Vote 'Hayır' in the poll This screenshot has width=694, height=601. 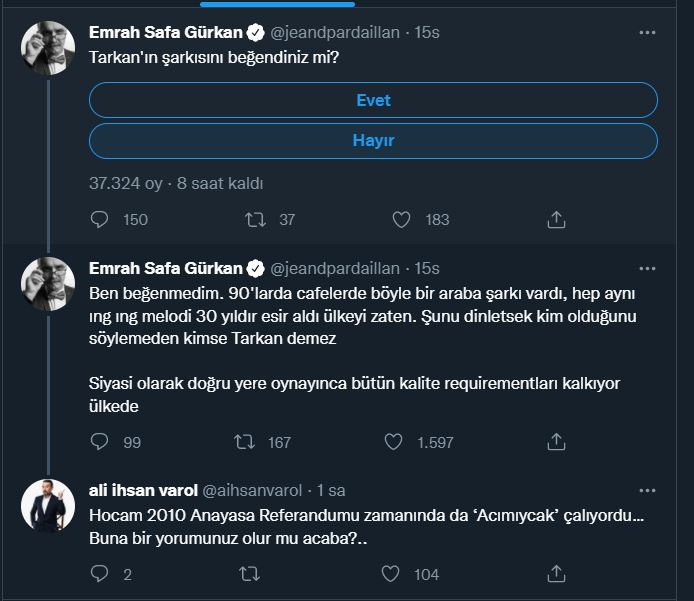point(373,141)
